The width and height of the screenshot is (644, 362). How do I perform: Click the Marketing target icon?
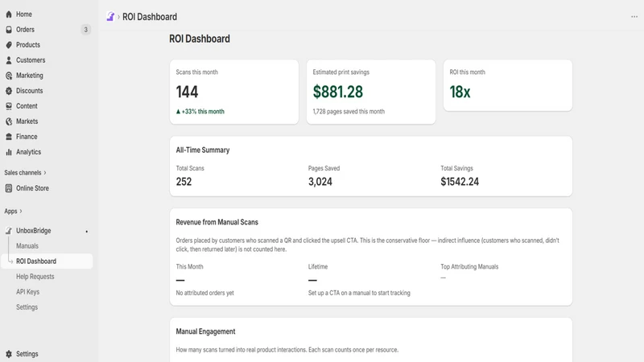tap(9, 76)
